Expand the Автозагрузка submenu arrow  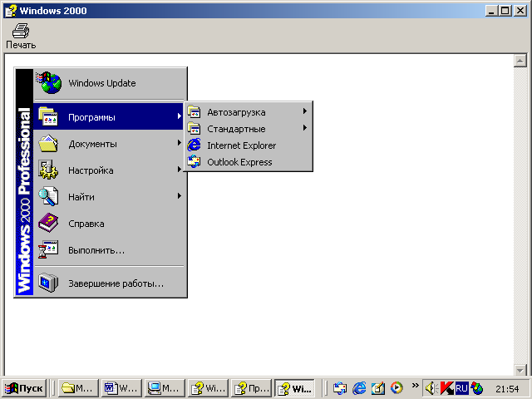[305, 111]
